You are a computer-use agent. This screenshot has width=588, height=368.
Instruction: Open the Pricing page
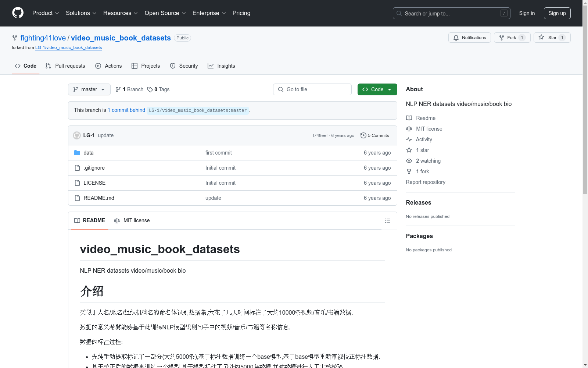(241, 13)
